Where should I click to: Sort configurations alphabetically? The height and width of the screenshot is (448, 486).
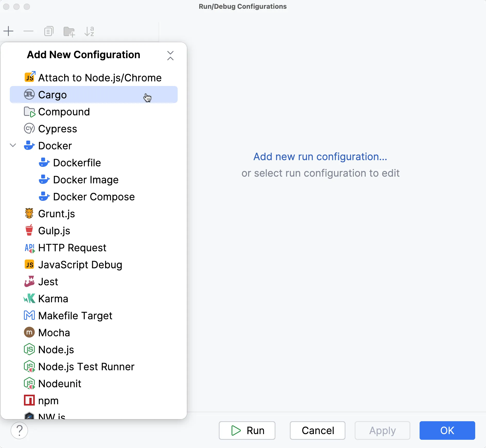coord(89,31)
